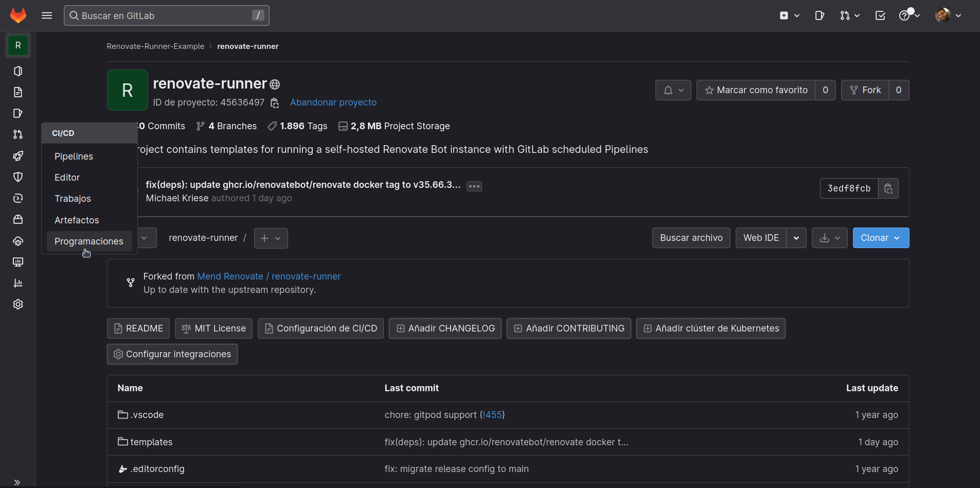This screenshot has height=488, width=980.
Task: Open the 2,8 MB Project Storage link
Action: (x=394, y=126)
